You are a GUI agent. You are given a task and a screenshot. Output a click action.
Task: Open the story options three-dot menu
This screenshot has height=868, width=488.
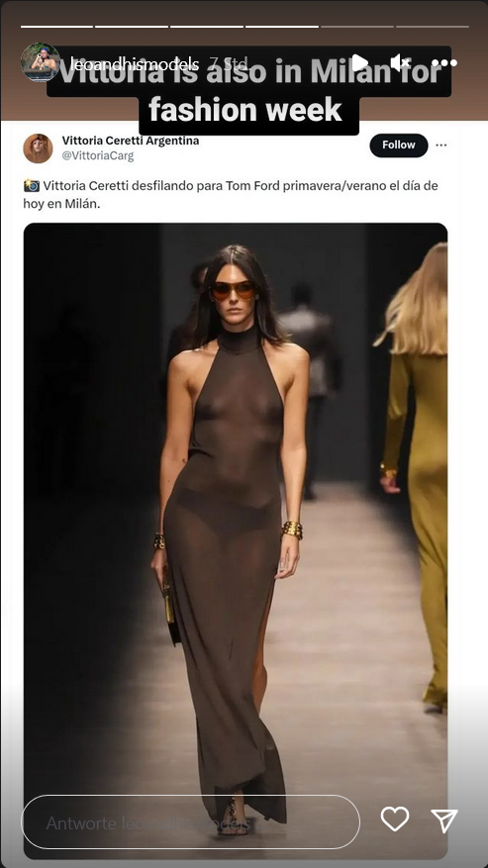click(x=444, y=62)
